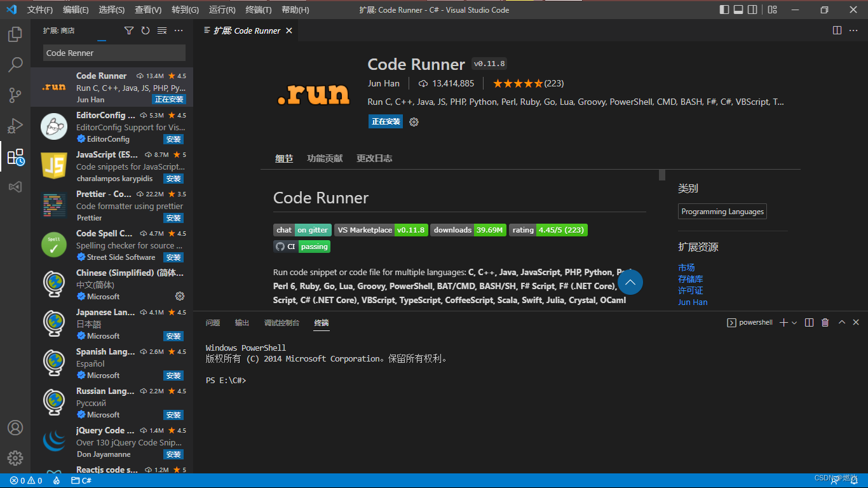Image resolution: width=868 pixels, height=488 pixels.
Task: Open the 选择(S) menu
Action: pyautogui.click(x=112, y=10)
